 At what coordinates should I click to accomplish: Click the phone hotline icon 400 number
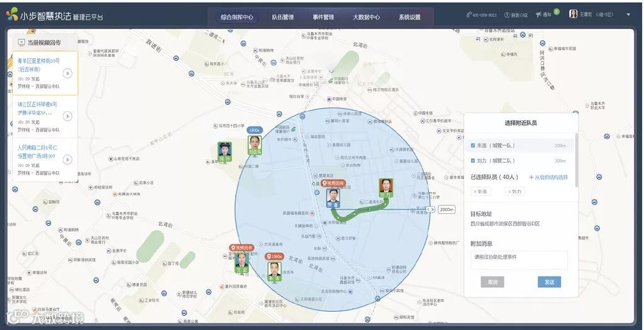click(469, 15)
